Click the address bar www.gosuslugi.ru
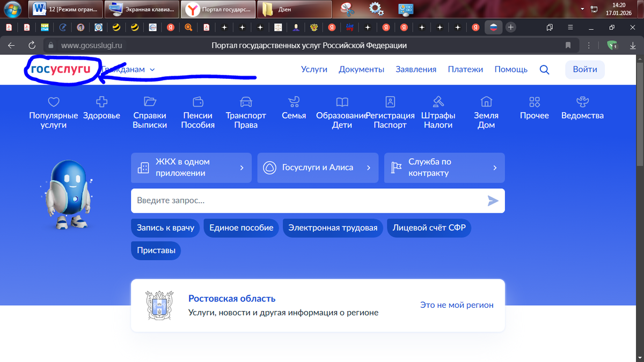 click(91, 46)
